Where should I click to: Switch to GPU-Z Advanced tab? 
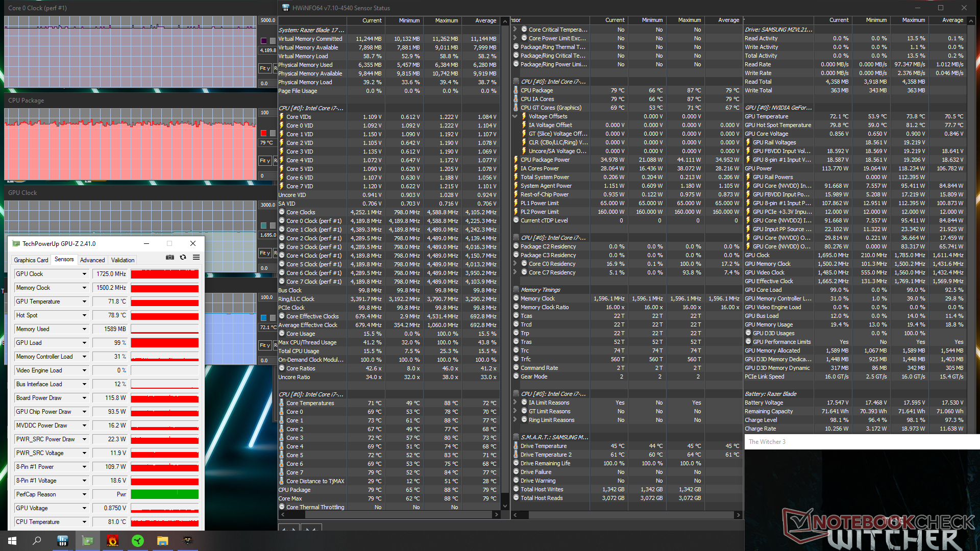(x=92, y=260)
